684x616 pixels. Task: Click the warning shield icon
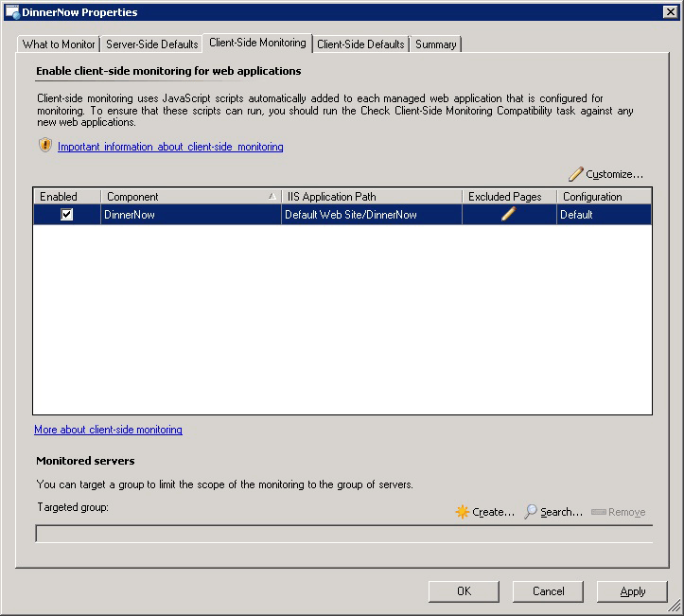tap(45, 145)
